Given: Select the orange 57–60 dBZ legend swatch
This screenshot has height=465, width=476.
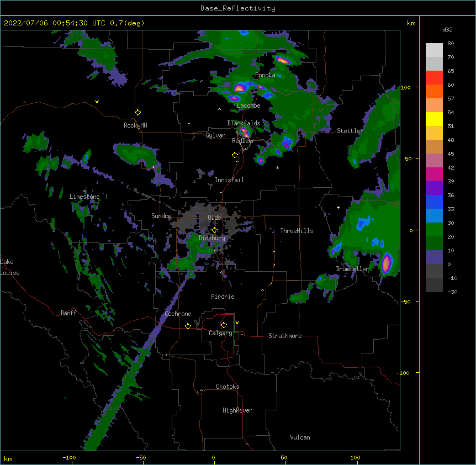Looking at the screenshot, I should [434, 91].
